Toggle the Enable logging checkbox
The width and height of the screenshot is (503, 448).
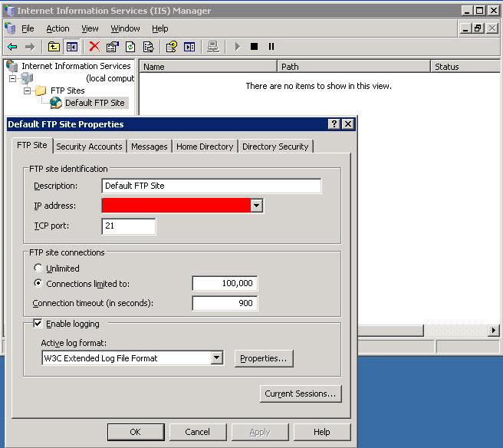pyautogui.click(x=38, y=323)
